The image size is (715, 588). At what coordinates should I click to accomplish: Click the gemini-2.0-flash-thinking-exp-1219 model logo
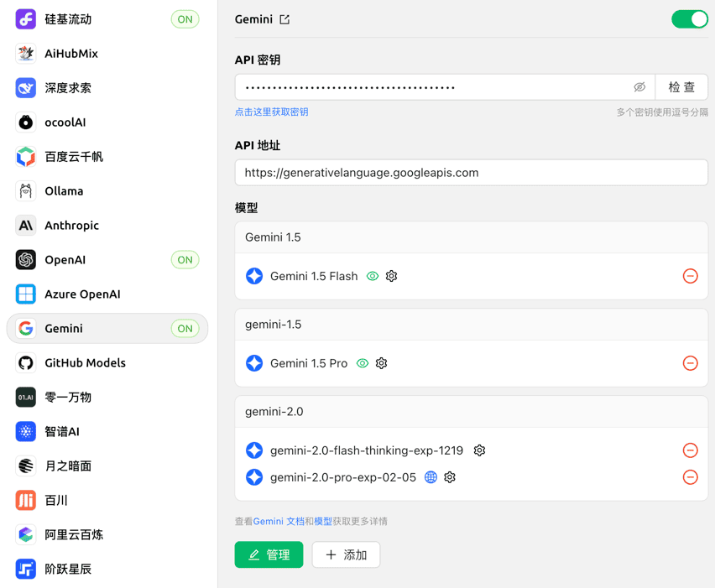[x=254, y=450]
